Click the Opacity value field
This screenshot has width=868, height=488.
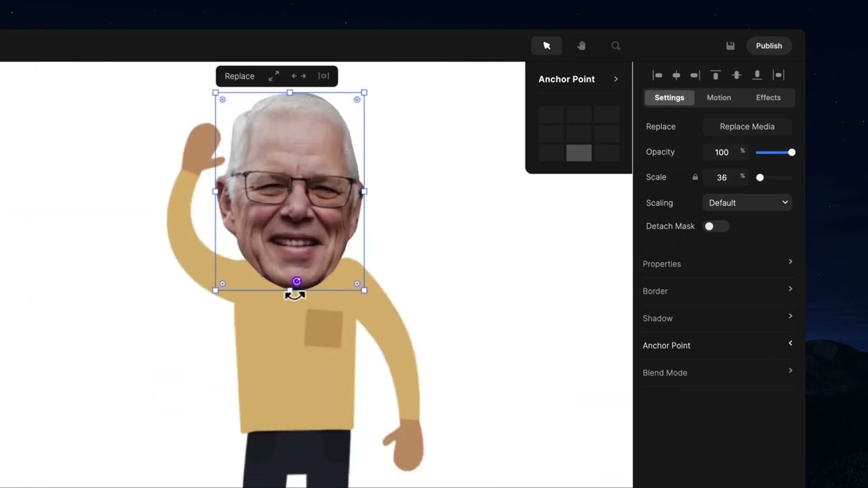click(x=722, y=152)
